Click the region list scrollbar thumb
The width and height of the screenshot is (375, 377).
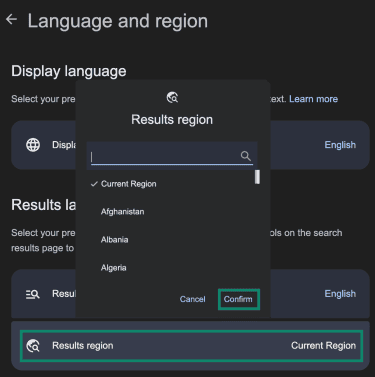click(x=257, y=177)
